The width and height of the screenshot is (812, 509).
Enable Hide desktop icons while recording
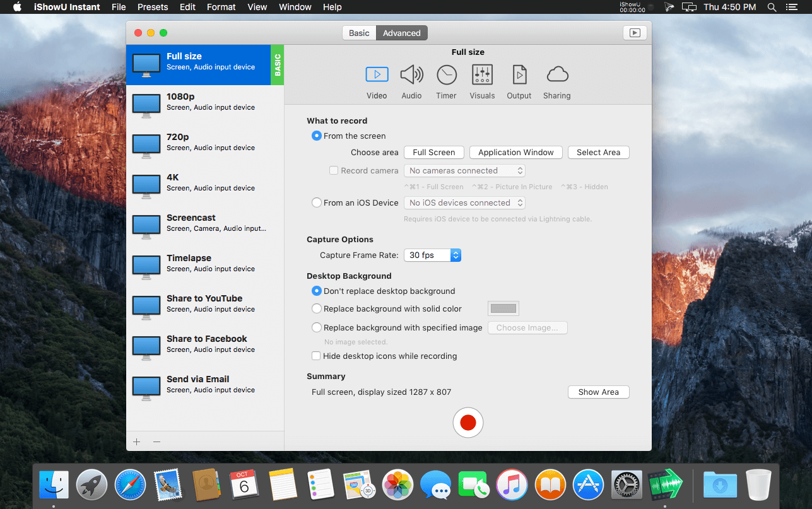pos(317,356)
